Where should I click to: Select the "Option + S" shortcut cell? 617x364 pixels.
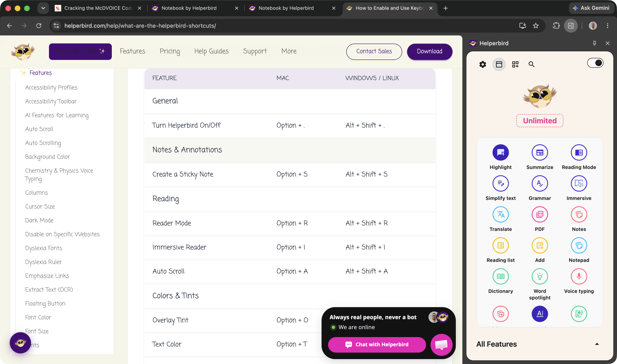tap(292, 174)
